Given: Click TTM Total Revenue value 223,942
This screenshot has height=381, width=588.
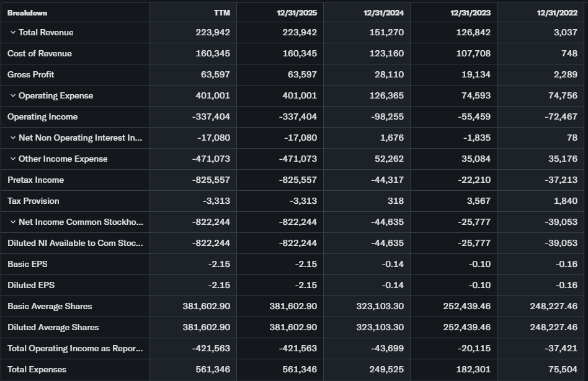Looking at the screenshot, I should 213,33.
